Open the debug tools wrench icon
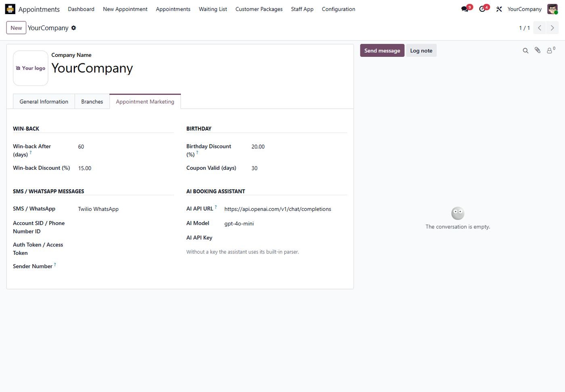 [499, 9]
